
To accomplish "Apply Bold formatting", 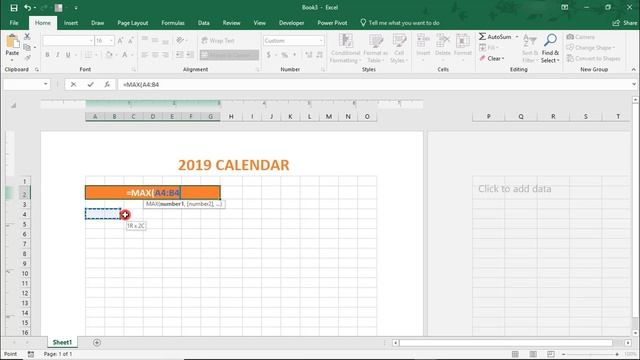I will 47,55.
